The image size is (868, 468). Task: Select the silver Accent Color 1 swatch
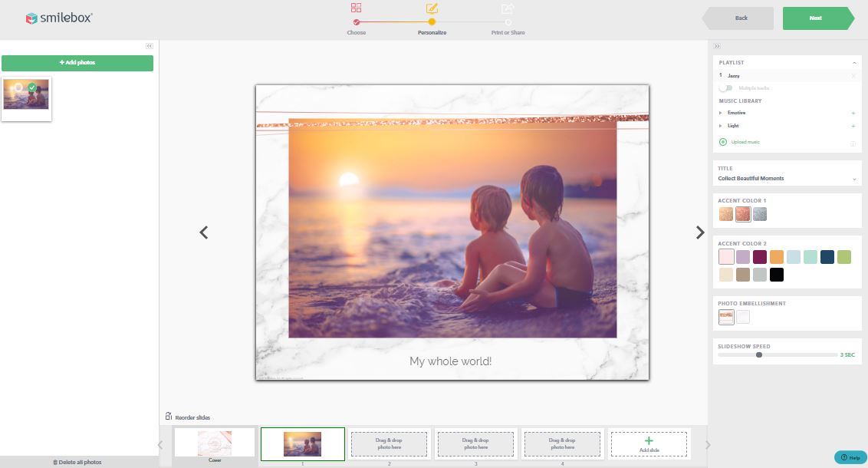(760, 214)
